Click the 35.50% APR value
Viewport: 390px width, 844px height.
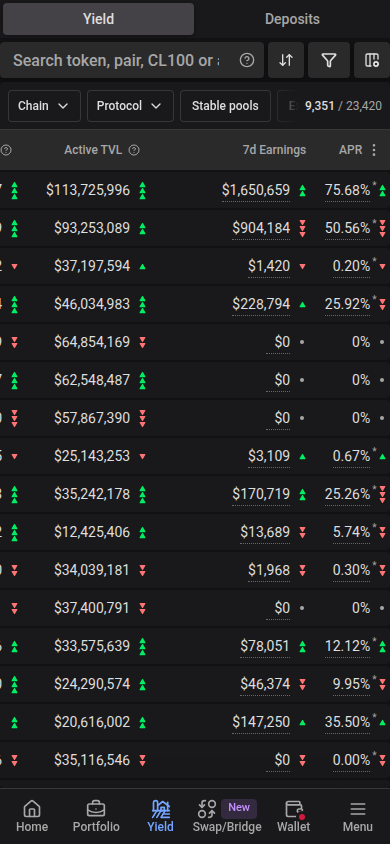click(348, 722)
